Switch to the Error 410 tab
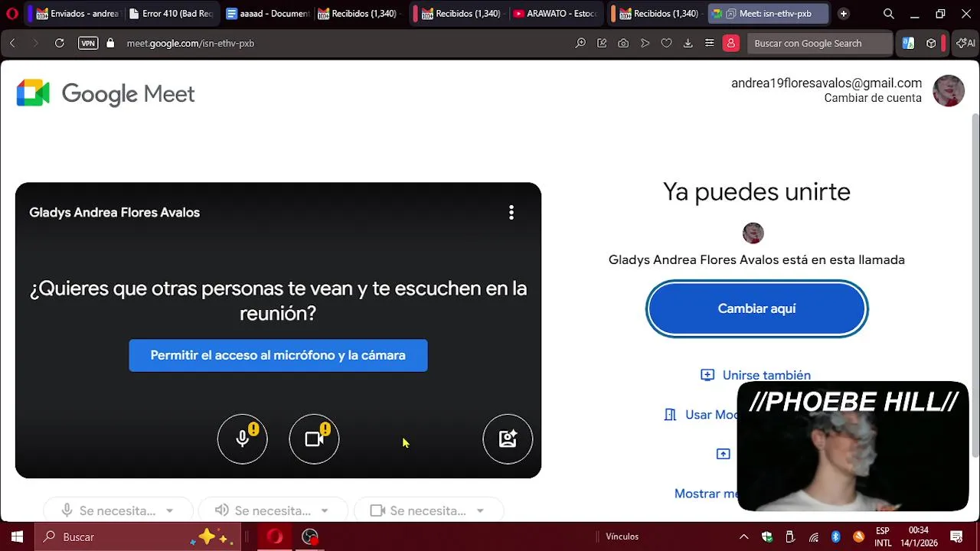The width and height of the screenshot is (980, 551). pos(170,14)
